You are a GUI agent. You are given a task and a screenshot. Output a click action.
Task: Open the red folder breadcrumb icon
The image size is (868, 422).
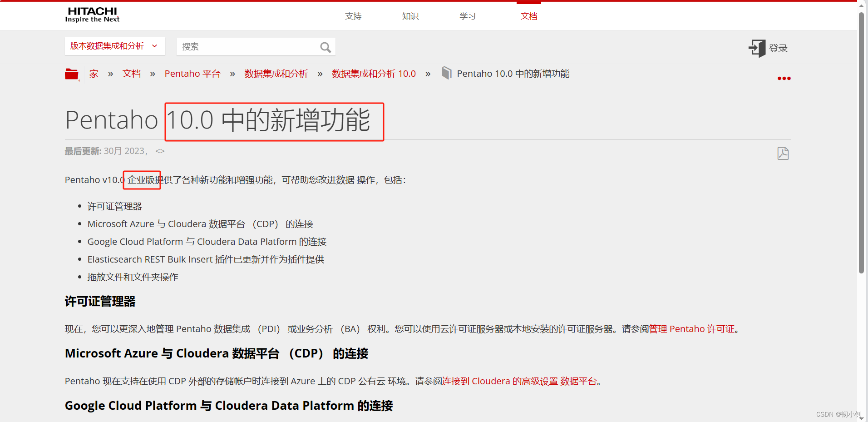(72, 74)
